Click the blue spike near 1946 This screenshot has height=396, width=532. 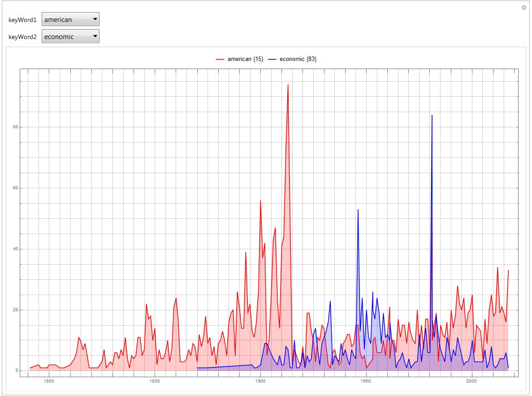point(358,210)
